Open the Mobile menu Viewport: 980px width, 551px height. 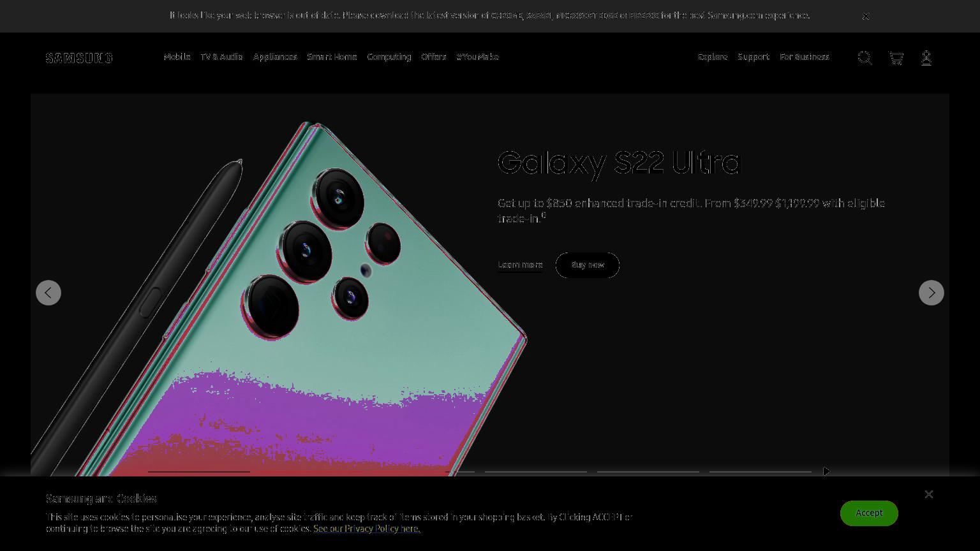pyautogui.click(x=177, y=57)
